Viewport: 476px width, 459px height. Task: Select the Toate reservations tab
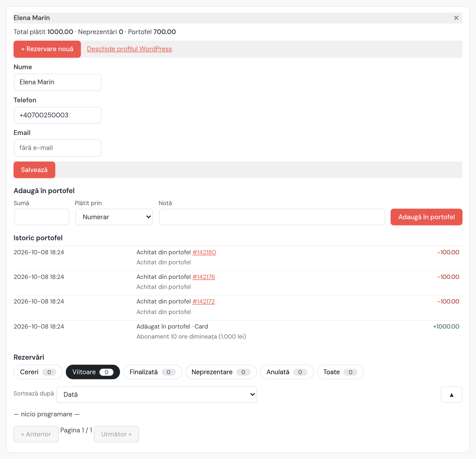(340, 372)
